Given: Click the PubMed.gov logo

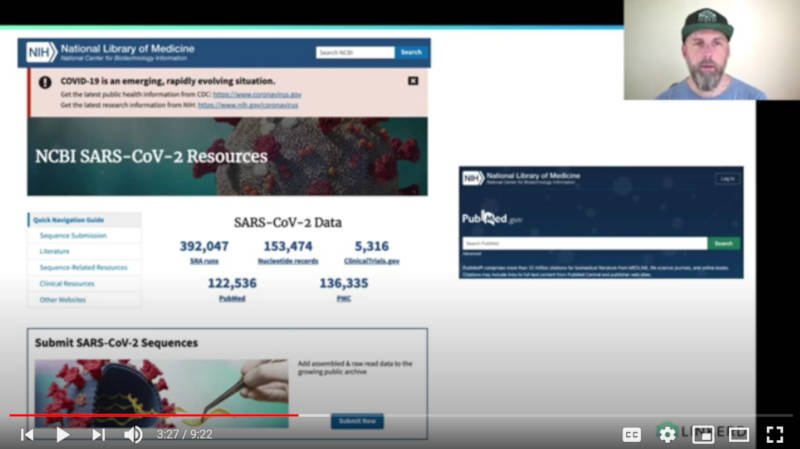Looking at the screenshot, I should [492, 218].
